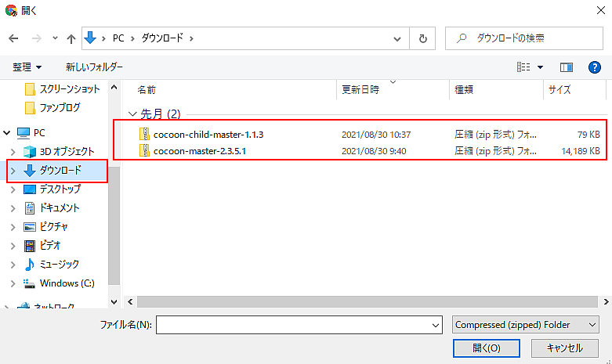Click zip icon of cocoon-child-master-1.1.3
612x364 pixels.
point(144,134)
